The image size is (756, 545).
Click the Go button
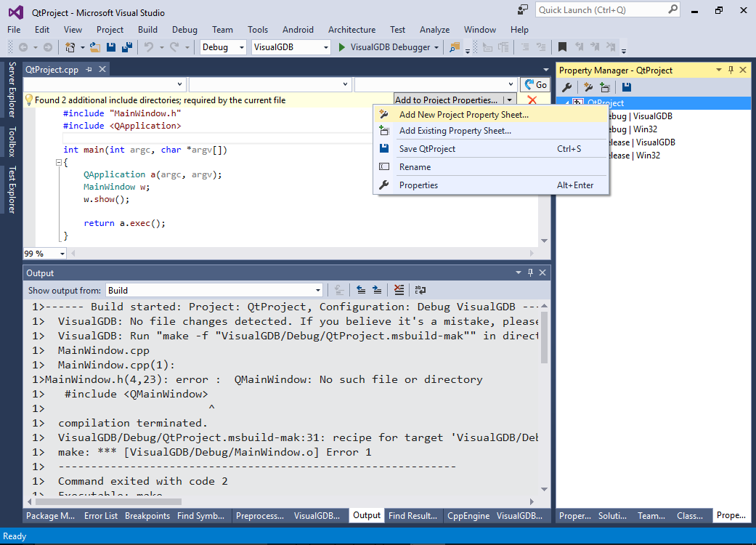pyautogui.click(x=536, y=85)
